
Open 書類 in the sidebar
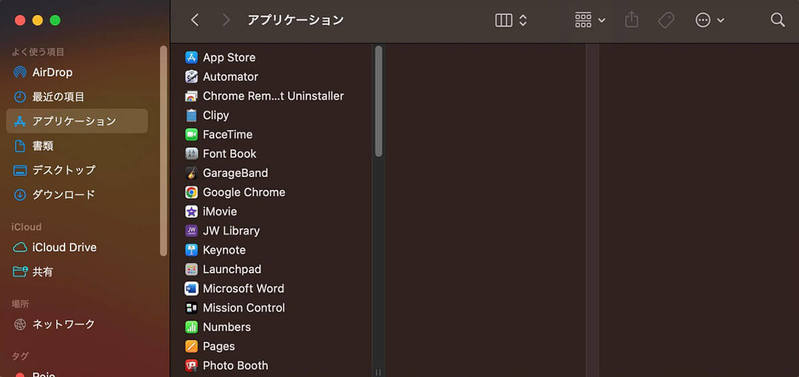click(77, 146)
